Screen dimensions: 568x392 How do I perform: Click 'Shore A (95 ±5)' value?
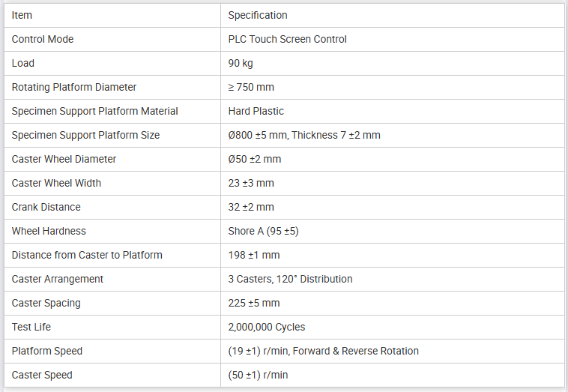(263, 231)
